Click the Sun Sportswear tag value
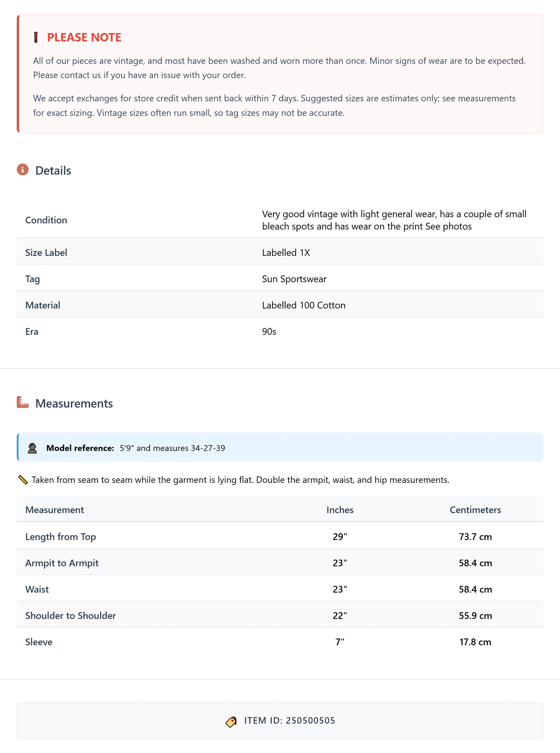560x753 pixels. point(294,279)
